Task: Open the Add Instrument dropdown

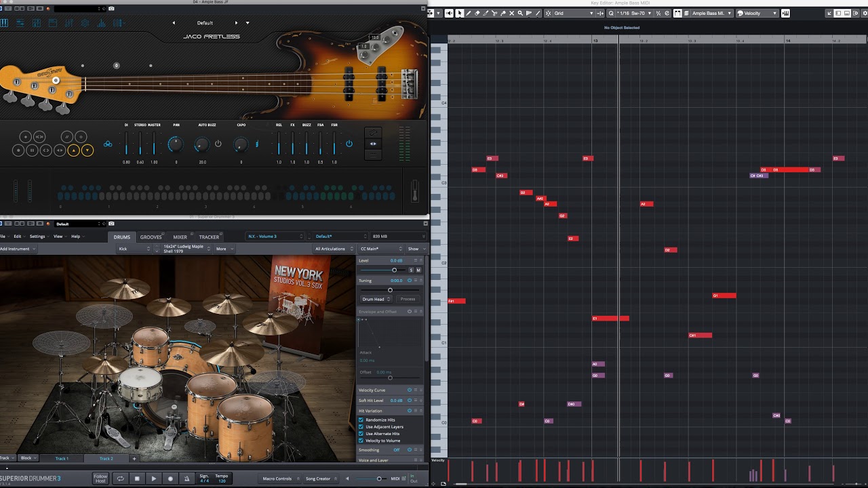Action: 18,249
